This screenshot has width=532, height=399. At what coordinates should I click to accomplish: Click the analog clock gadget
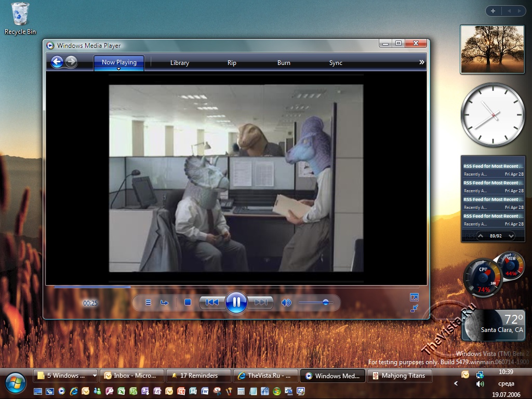coord(493,115)
